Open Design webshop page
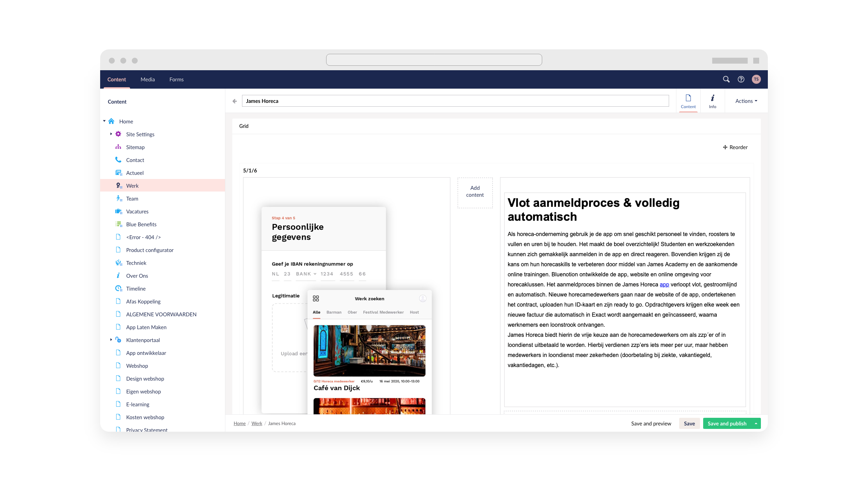 145,379
